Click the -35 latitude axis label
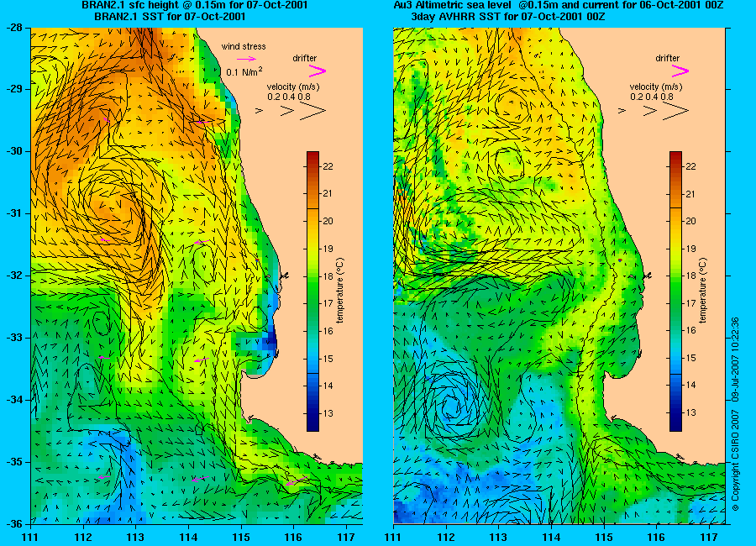 point(13,462)
